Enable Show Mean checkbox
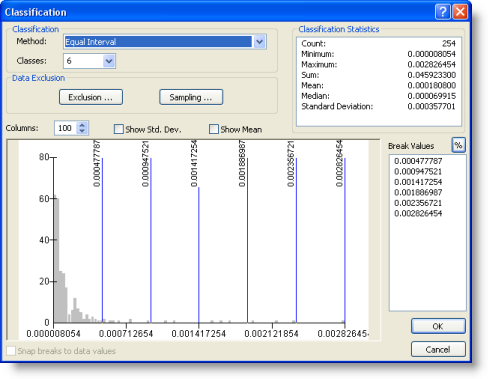Image resolution: width=488 pixels, height=379 pixels. point(214,129)
